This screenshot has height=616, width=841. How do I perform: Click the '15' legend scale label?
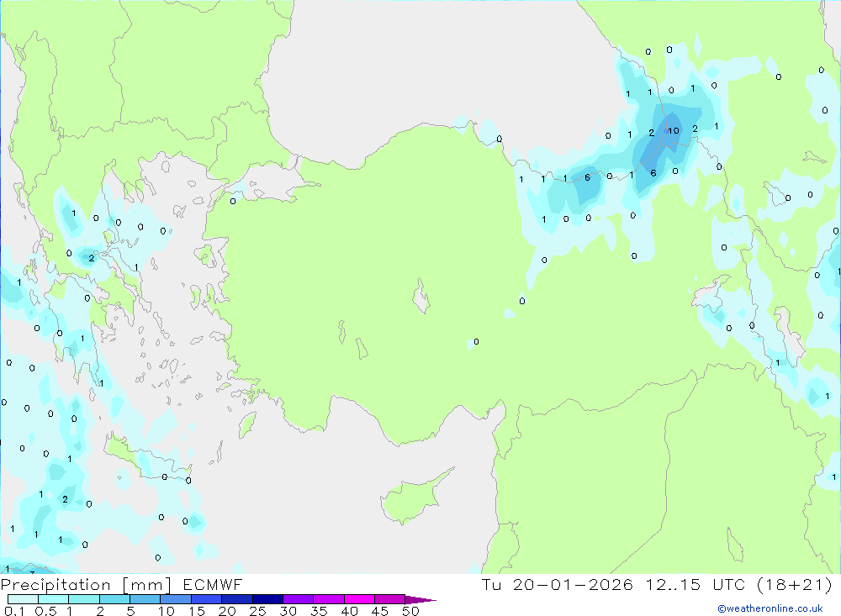[196, 611]
